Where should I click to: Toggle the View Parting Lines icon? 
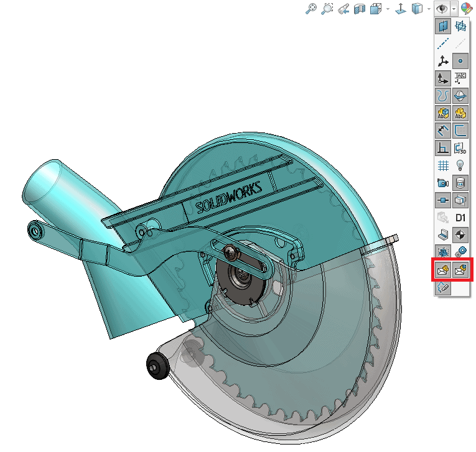click(460, 96)
